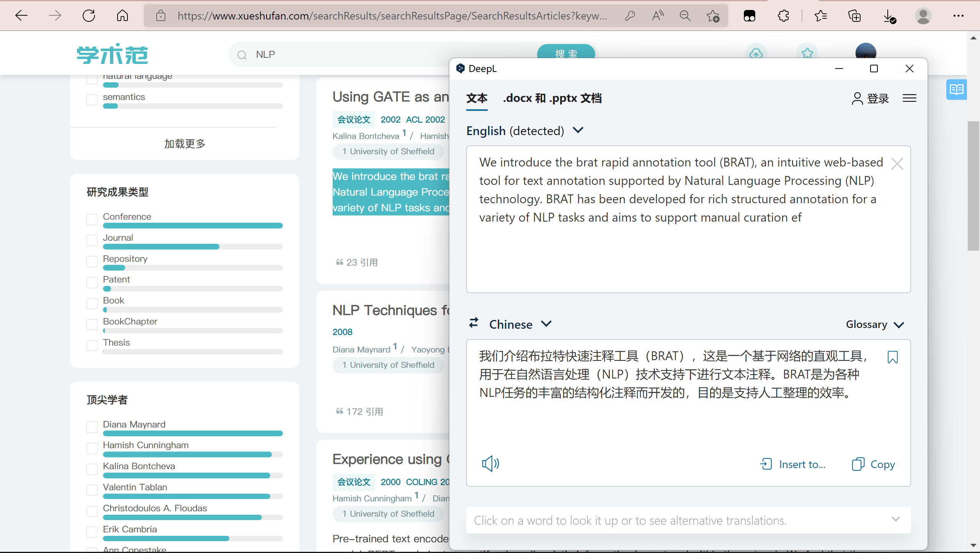Open DeepL source language dropdown
This screenshot has height=553, width=980.
coord(524,131)
